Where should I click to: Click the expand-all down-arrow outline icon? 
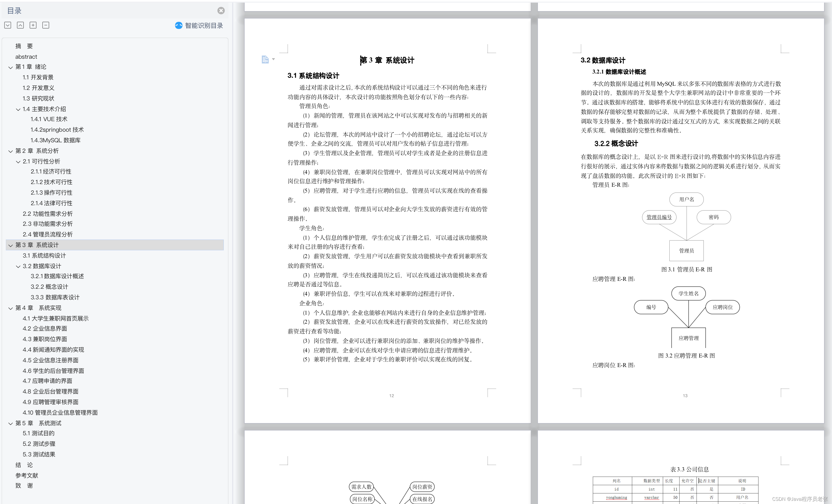coord(8,25)
